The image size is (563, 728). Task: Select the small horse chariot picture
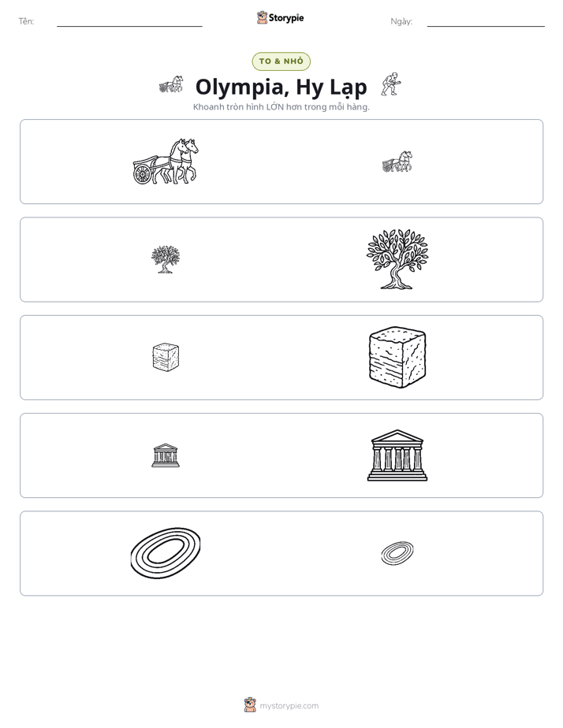click(397, 162)
